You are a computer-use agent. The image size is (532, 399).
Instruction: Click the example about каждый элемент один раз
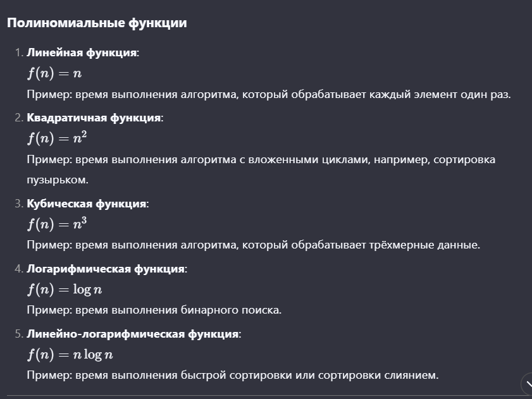[269, 94]
